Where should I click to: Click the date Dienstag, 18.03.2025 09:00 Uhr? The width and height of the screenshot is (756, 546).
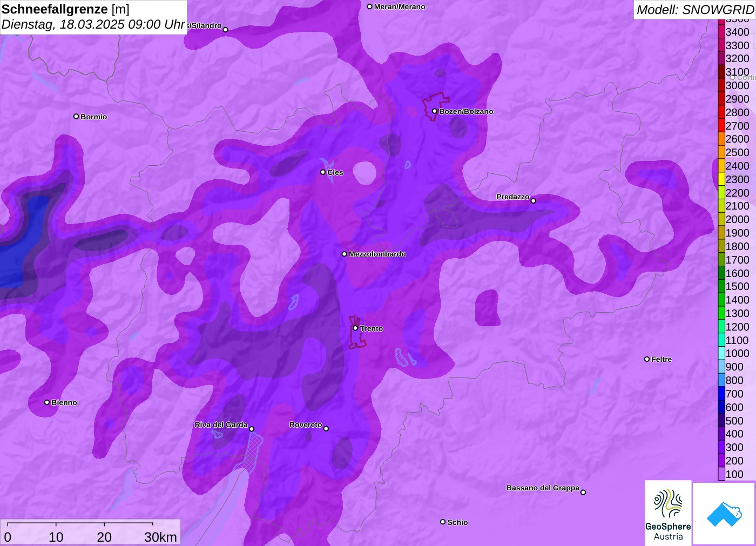pyautogui.click(x=93, y=24)
